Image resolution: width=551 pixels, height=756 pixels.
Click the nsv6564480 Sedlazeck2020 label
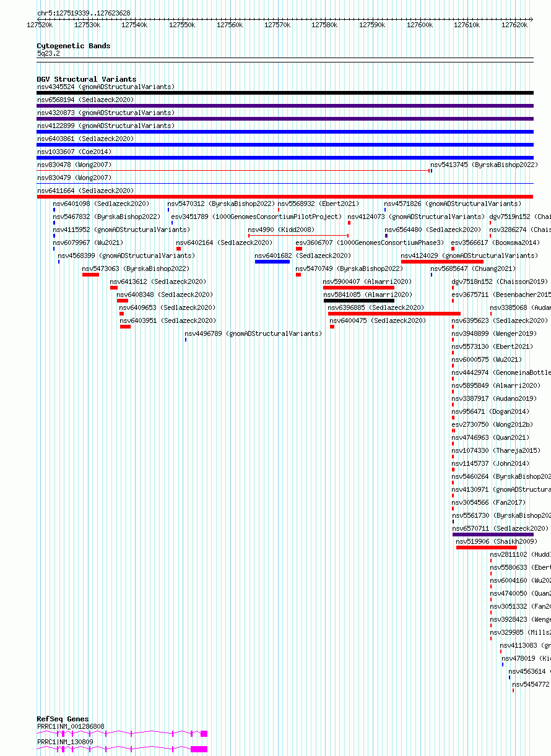coord(433,230)
